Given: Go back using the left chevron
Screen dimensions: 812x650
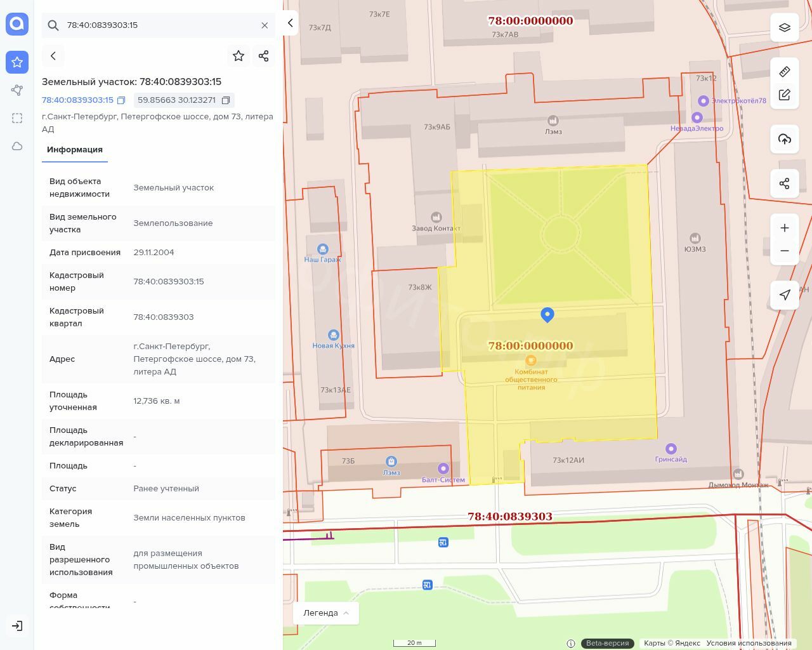Looking at the screenshot, I should point(53,56).
